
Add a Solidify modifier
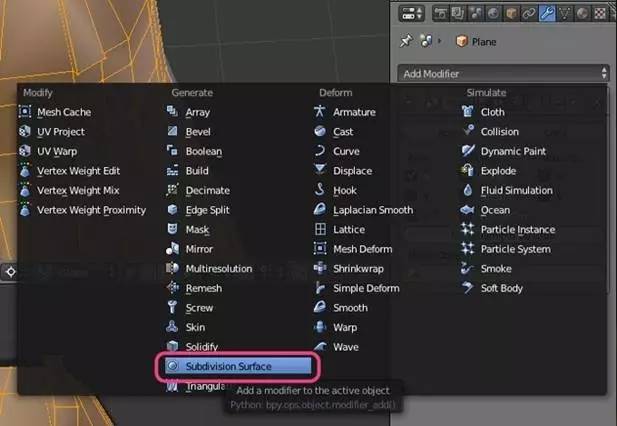click(x=238, y=347)
